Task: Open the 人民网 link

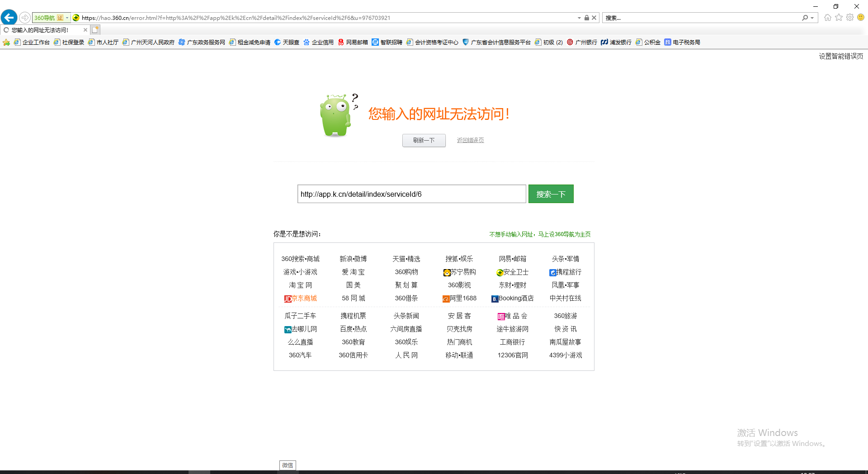Action: (x=406, y=355)
